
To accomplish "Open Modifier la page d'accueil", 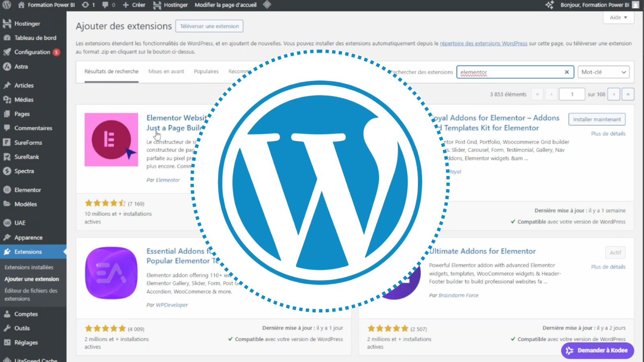I will click(225, 5).
